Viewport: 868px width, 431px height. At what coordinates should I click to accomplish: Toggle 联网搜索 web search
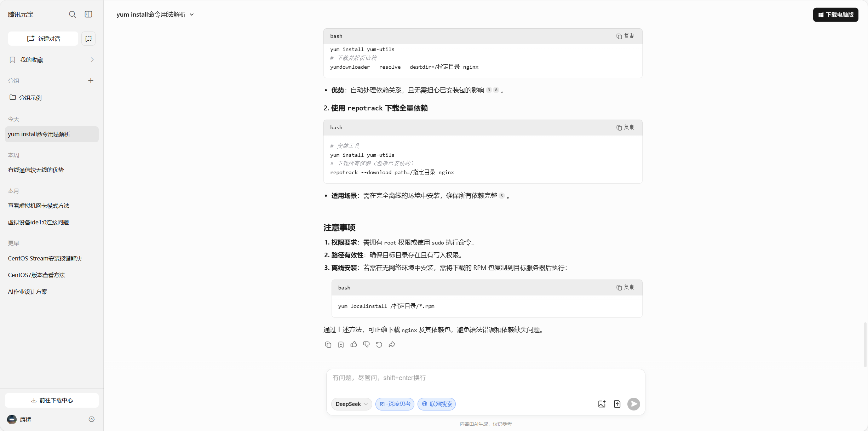coord(436,404)
